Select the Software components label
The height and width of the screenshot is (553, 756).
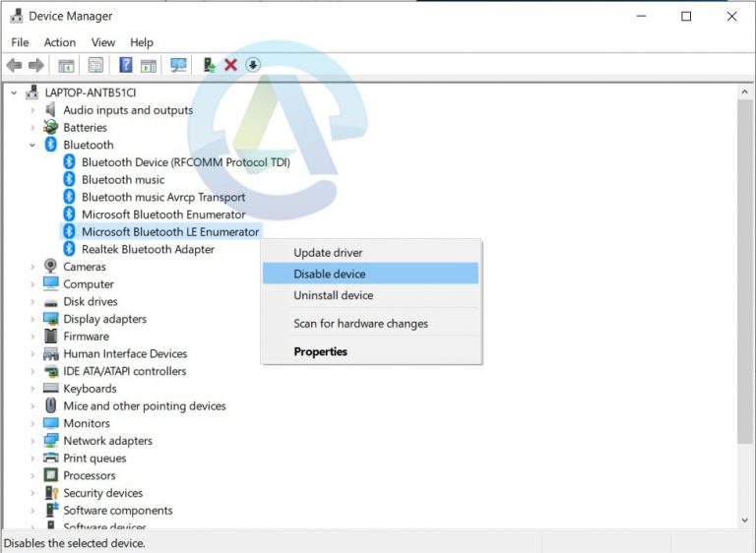118,510
